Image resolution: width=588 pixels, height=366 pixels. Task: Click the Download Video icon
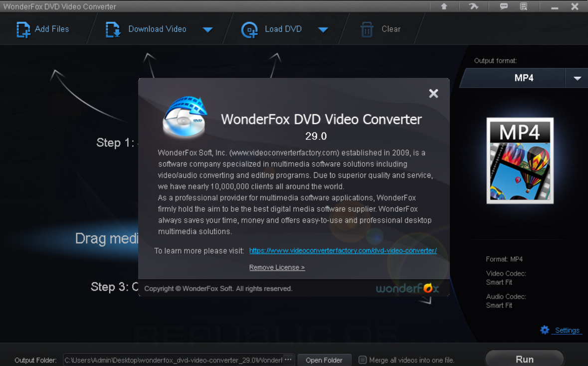pos(113,29)
